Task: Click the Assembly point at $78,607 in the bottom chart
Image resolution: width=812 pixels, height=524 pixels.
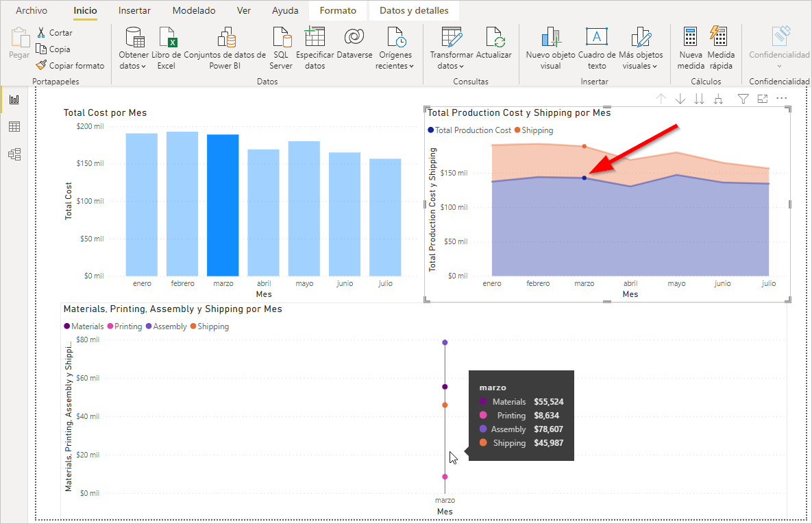Action: click(x=445, y=343)
